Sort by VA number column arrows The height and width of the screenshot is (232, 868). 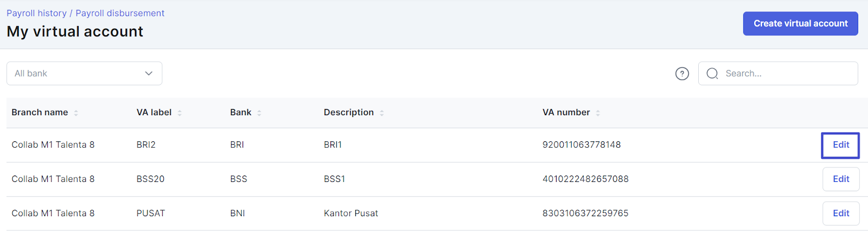tap(598, 112)
